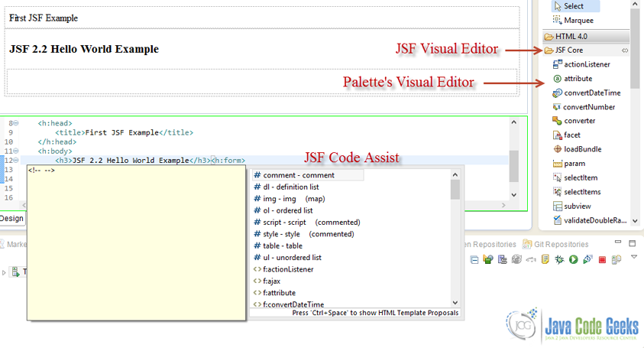This screenshot has width=644, height=348.
Task: Switch to the Design tab
Action: [11, 219]
